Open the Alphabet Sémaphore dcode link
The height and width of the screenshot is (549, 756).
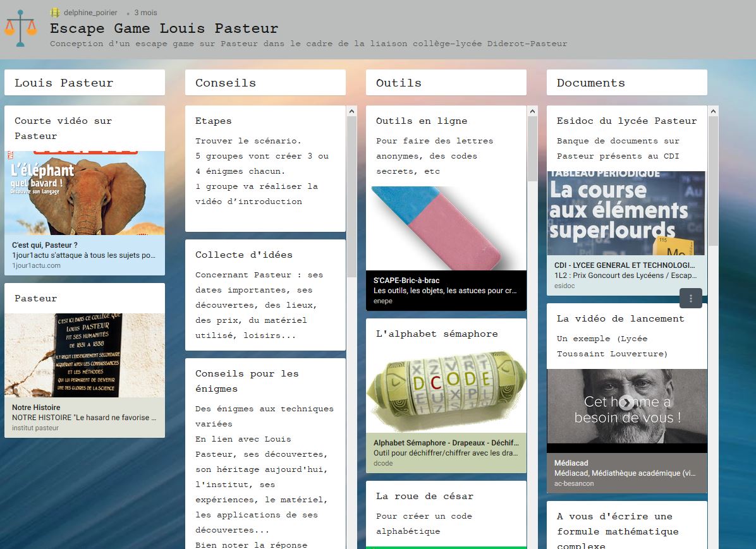tap(446, 452)
